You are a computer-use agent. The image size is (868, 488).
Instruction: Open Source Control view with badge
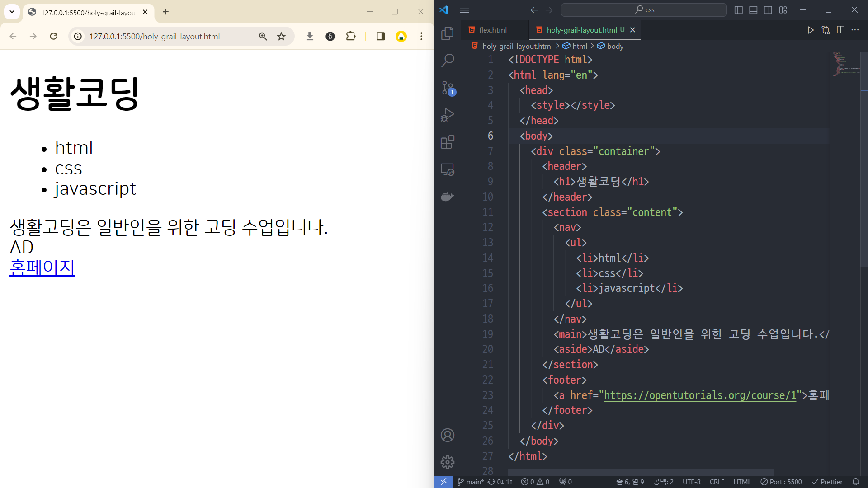tap(447, 88)
